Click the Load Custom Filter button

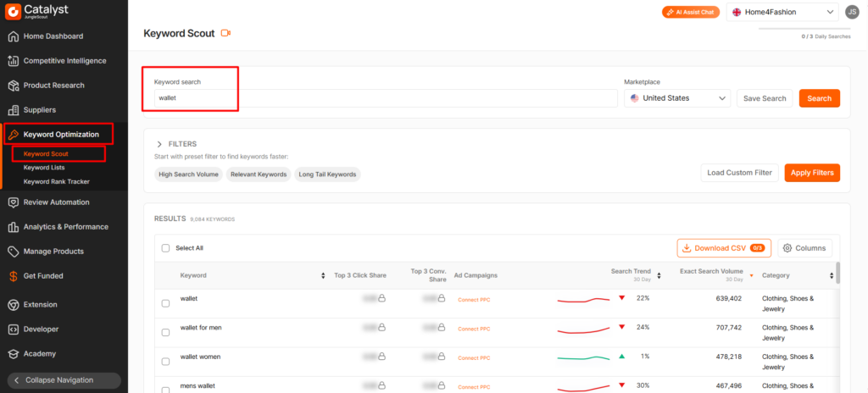(x=739, y=173)
